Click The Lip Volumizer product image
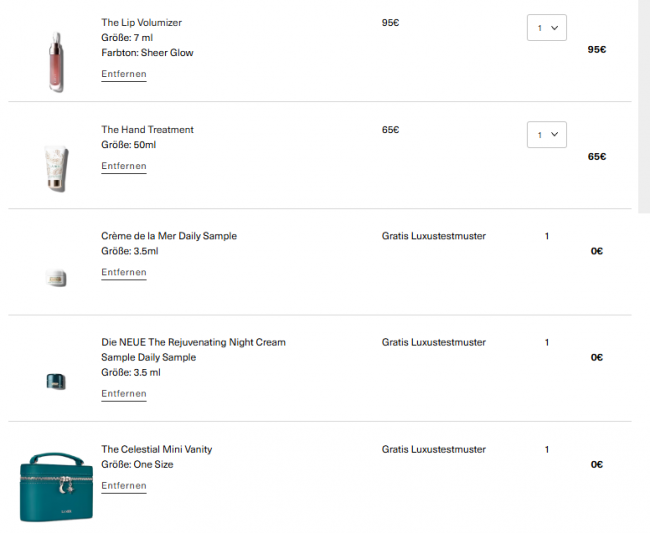 pyautogui.click(x=55, y=62)
